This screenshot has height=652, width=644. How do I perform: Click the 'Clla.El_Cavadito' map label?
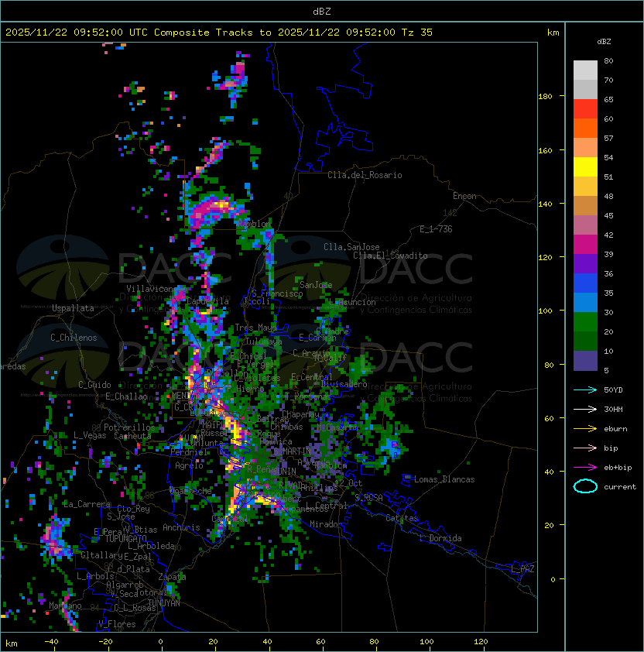pos(390,256)
